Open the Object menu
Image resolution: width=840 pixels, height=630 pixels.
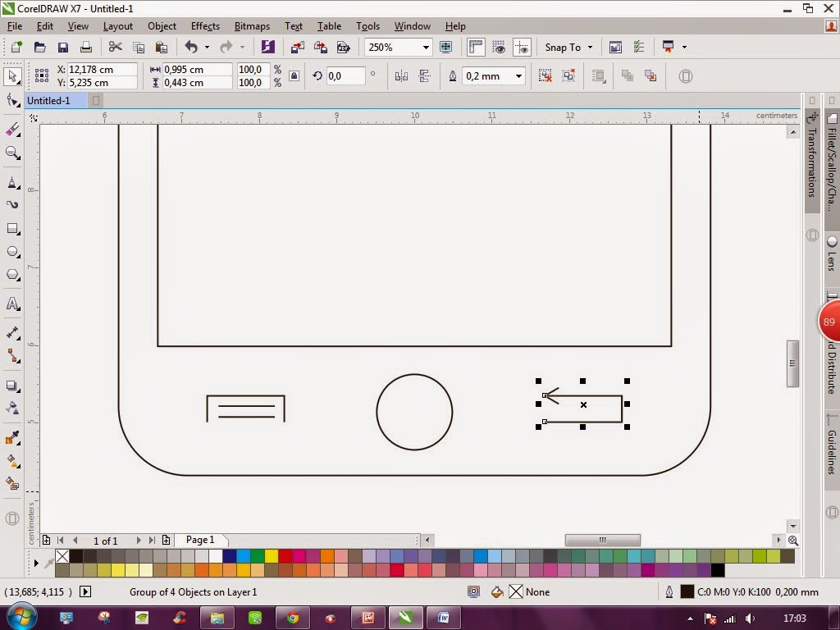[162, 26]
